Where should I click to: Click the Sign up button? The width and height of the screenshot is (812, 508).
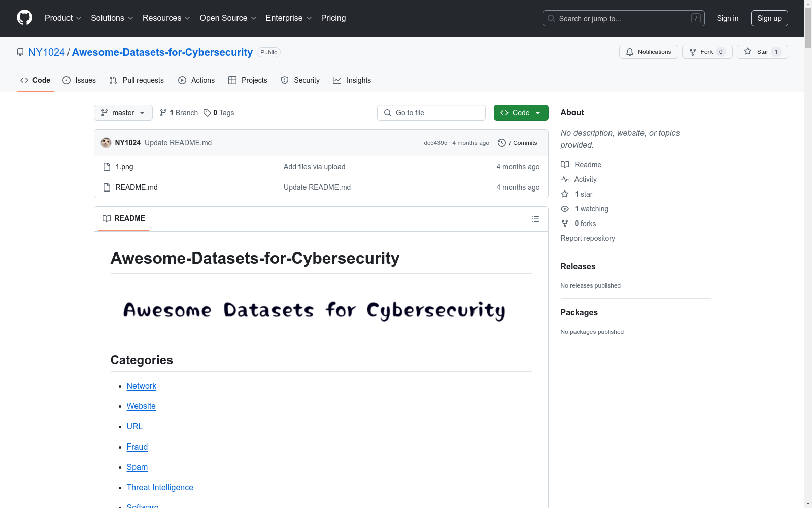769,18
